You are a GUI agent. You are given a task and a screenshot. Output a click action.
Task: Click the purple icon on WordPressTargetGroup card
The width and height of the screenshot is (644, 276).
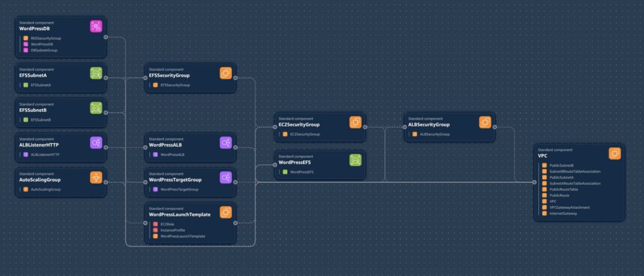(x=226, y=177)
